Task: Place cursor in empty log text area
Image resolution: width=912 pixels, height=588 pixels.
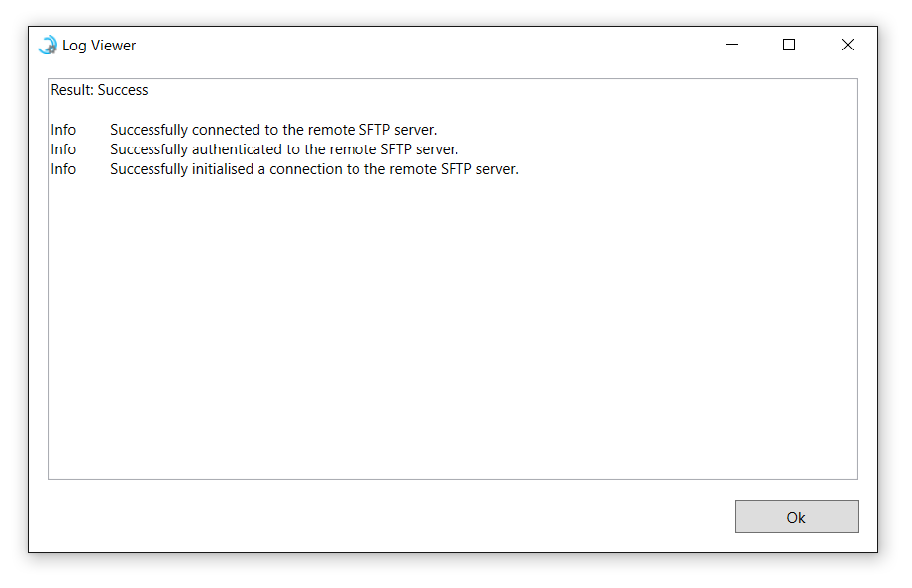Action: coord(452,326)
